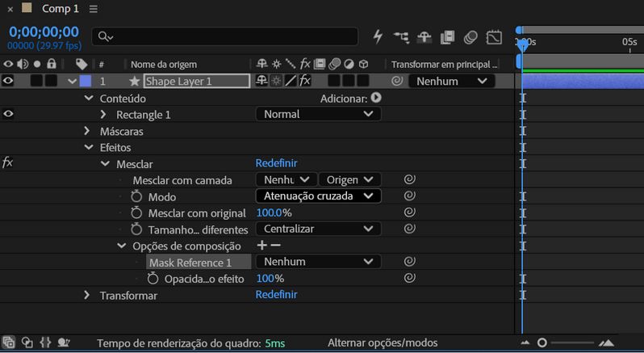Viewport: 644px width, 353px height.
Task: Toggle 3D Layer switch box on Shape Layer 1
Action: tap(362, 81)
